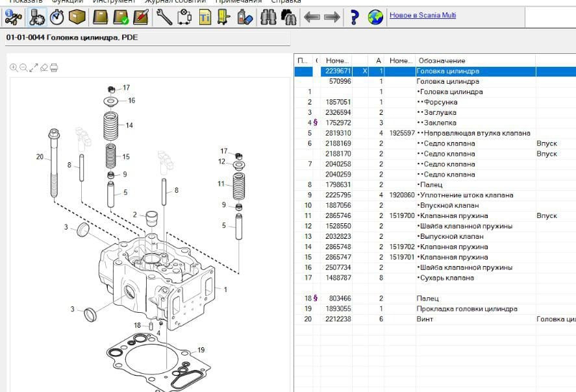Select the Прокладка головки цилиндра row

467,309
